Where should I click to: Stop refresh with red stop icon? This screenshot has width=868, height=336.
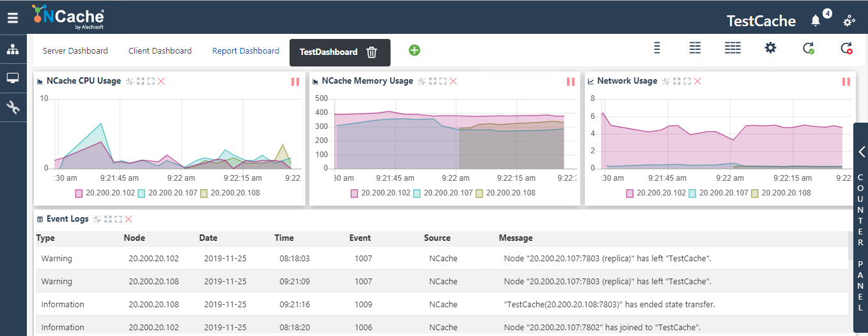tap(846, 48)
